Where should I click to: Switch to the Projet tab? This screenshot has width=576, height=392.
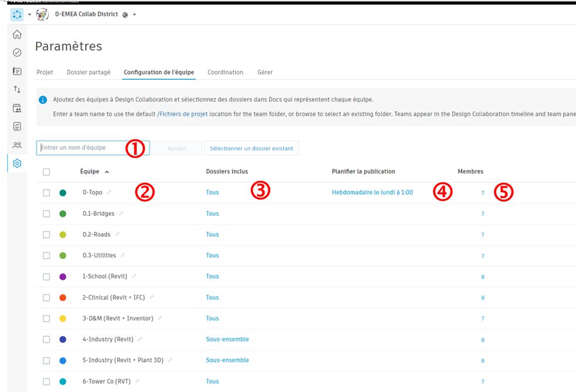(45, 72)
